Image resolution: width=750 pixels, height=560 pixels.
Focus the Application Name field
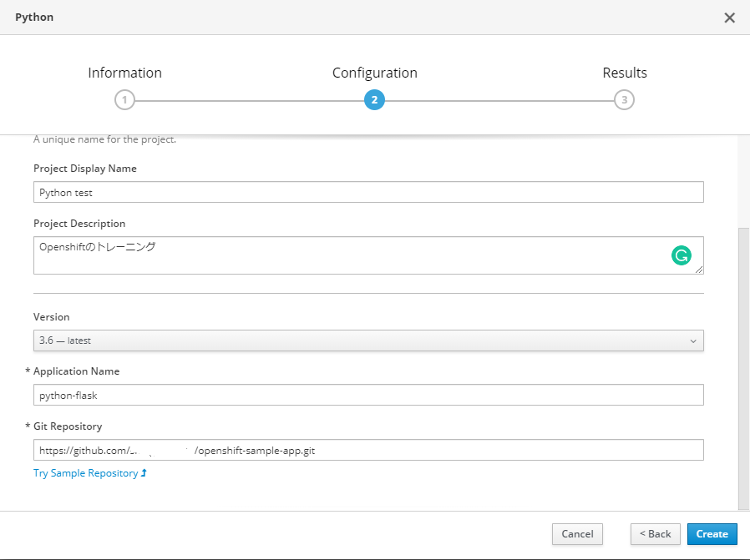[368, 395]
